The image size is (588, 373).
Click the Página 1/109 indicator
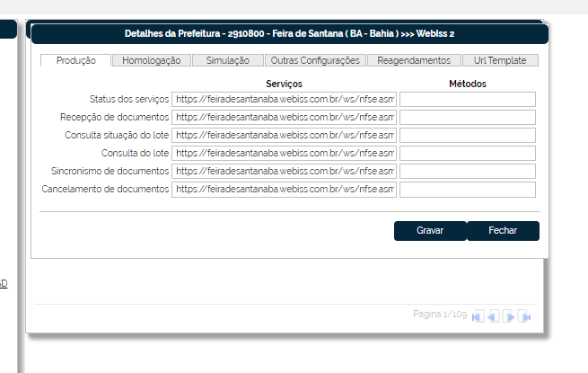pyautogui.click(x=440, y=314)
